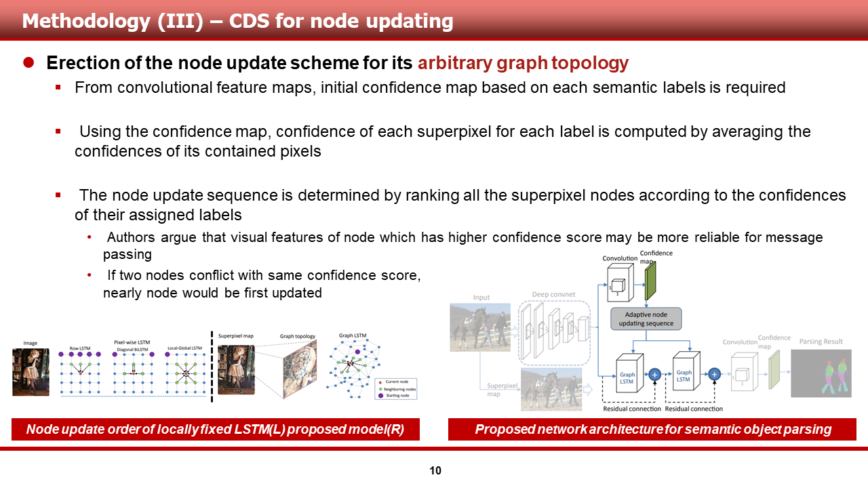
Task: Click the caption 'Node update order of locally fixed LSTM(L) proposed model(R)'
Action: point(216,430)
